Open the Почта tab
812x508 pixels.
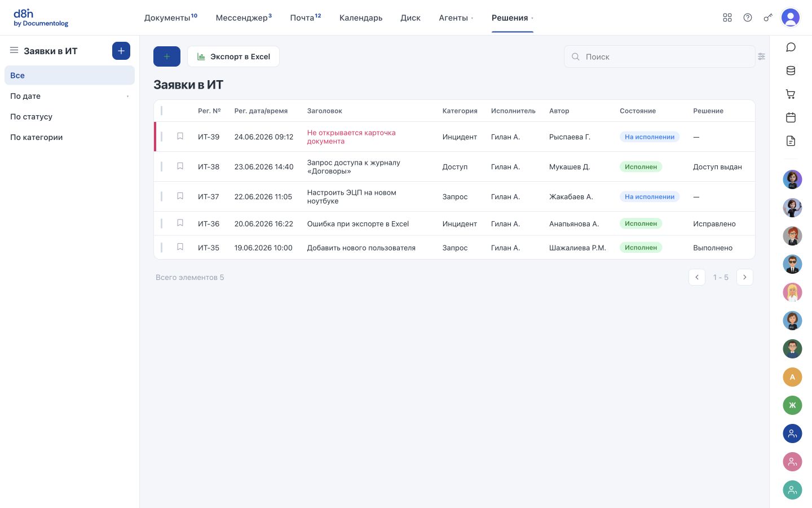point(306,17)
